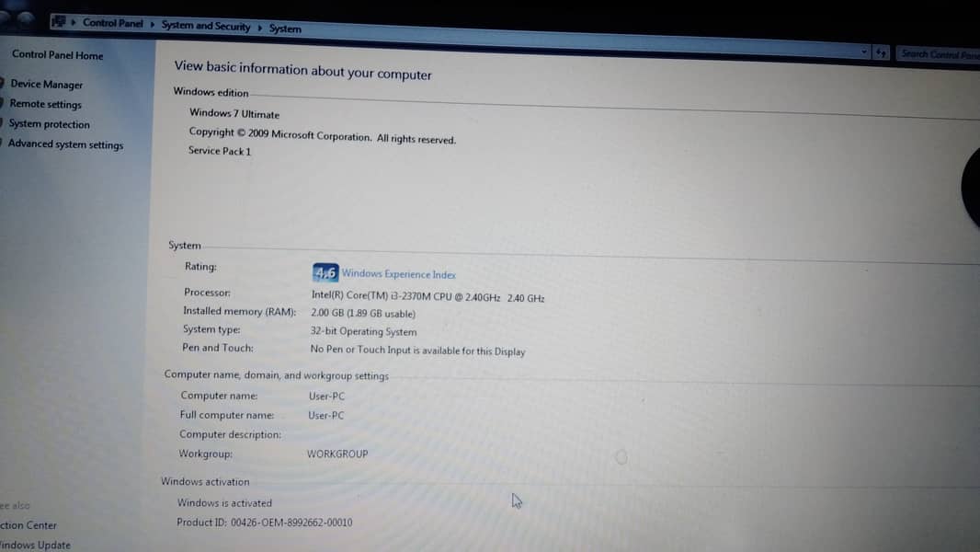Open System protection settings
The image size is (980, 552).
pos(50,124)
